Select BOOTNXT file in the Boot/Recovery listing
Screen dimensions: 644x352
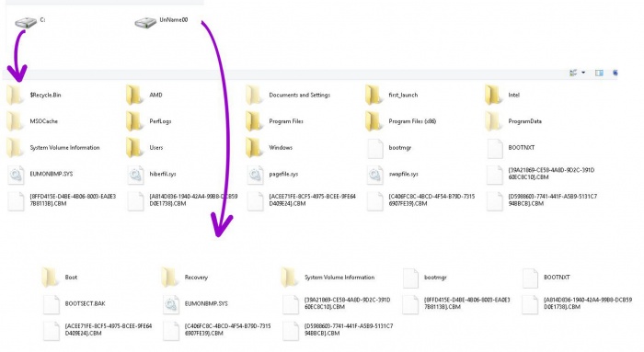[x=546, y=278]
